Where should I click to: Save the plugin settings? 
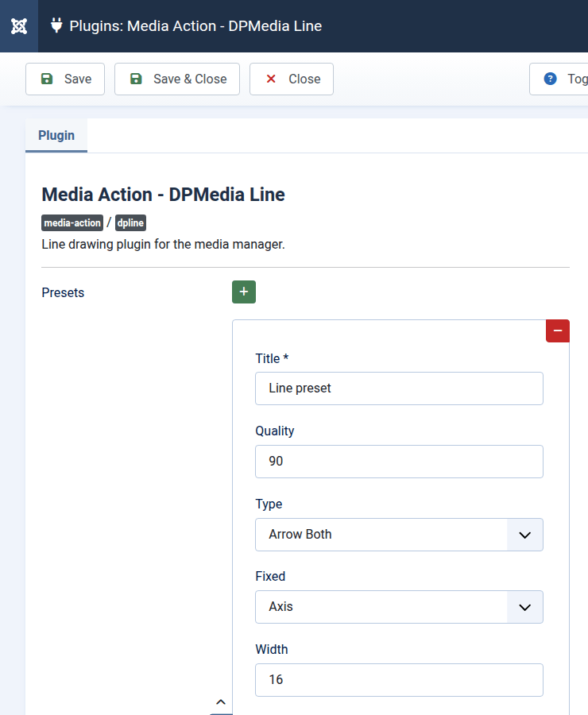[65, 79]
